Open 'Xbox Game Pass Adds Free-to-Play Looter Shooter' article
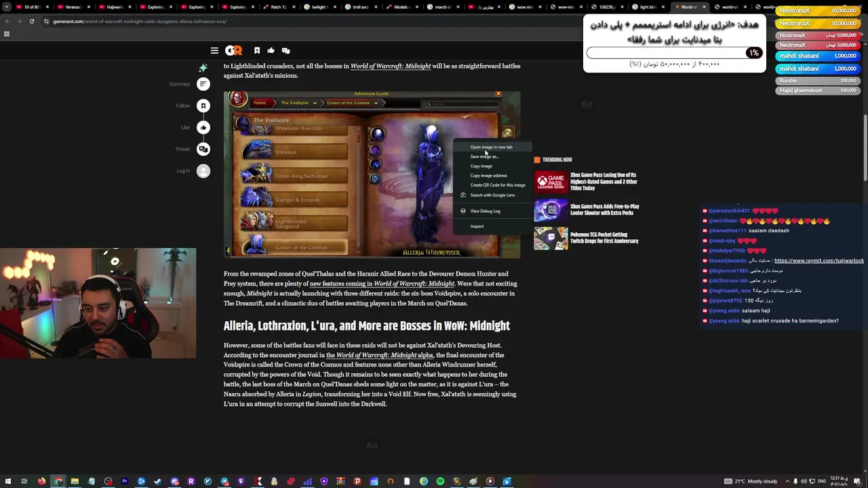 click(x=605, y=209)
